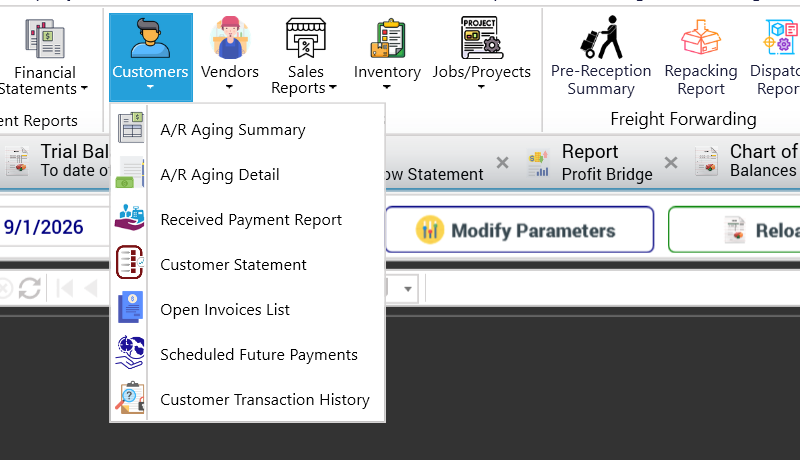The width and height of the screenshot is (800, 460).
Task: Switch to the Chart of Balances tab
Action: [746, 161]
